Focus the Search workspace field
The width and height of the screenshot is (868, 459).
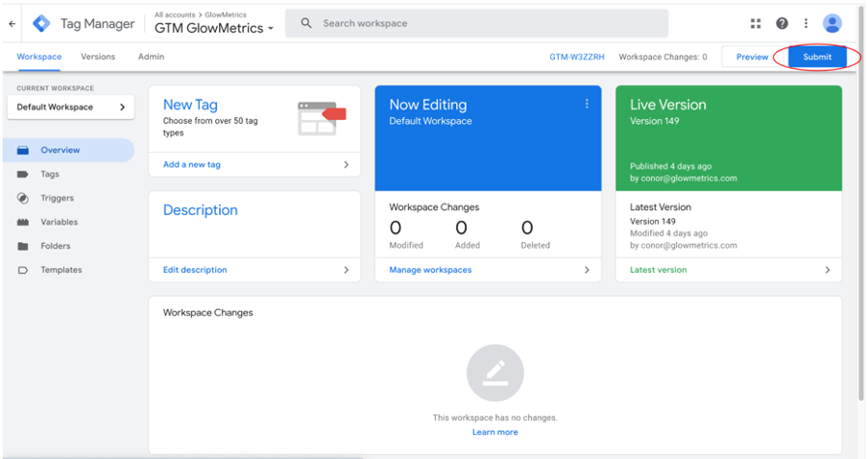click(476, 23)
